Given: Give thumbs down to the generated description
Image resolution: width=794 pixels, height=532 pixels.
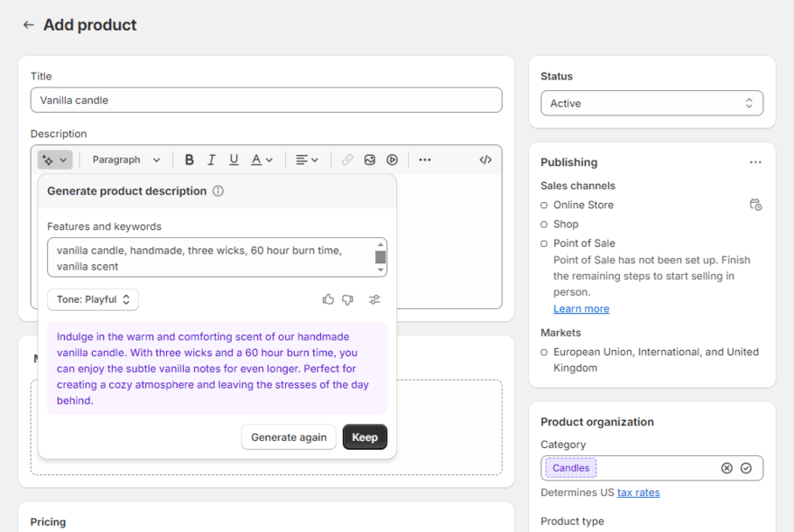Looking at the screenshot, I should tap(350, 299).
